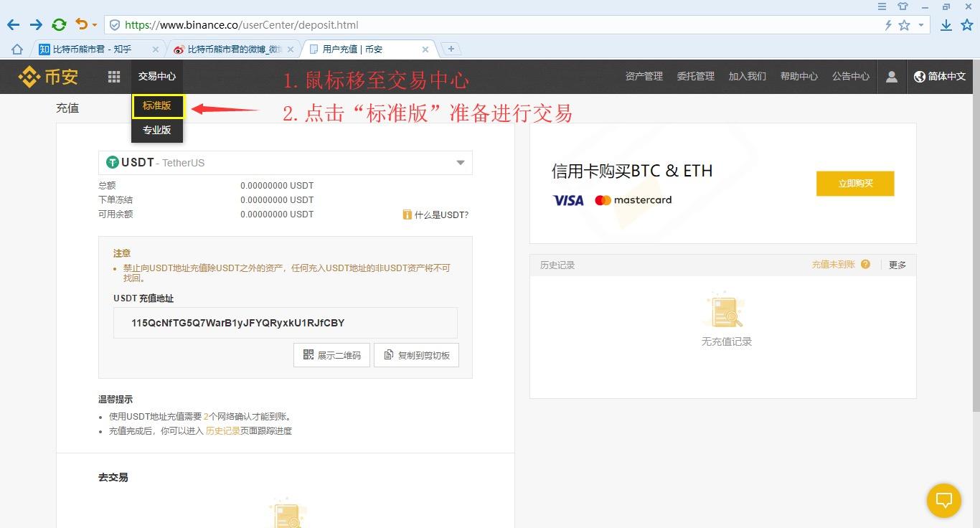The width and height of the screenshot is (980, 528).
Task: Open 资产管理 in the top navigation
Action: [644, 76]
